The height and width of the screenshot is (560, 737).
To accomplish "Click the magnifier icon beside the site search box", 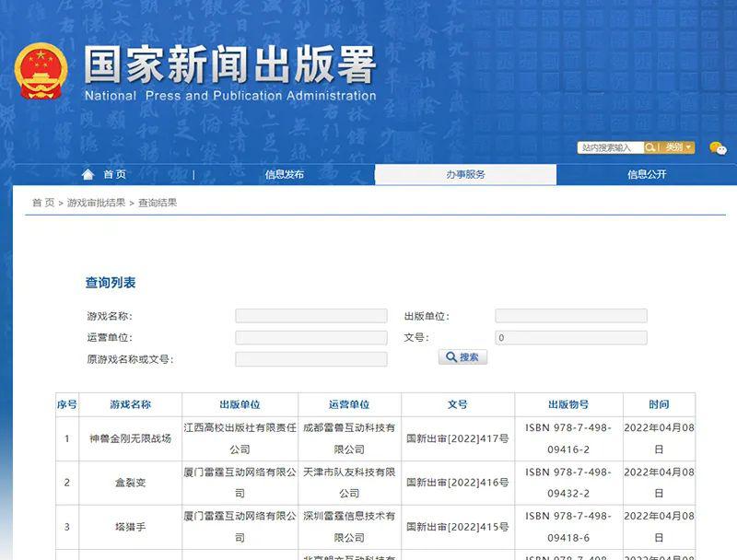I will 650,147.
